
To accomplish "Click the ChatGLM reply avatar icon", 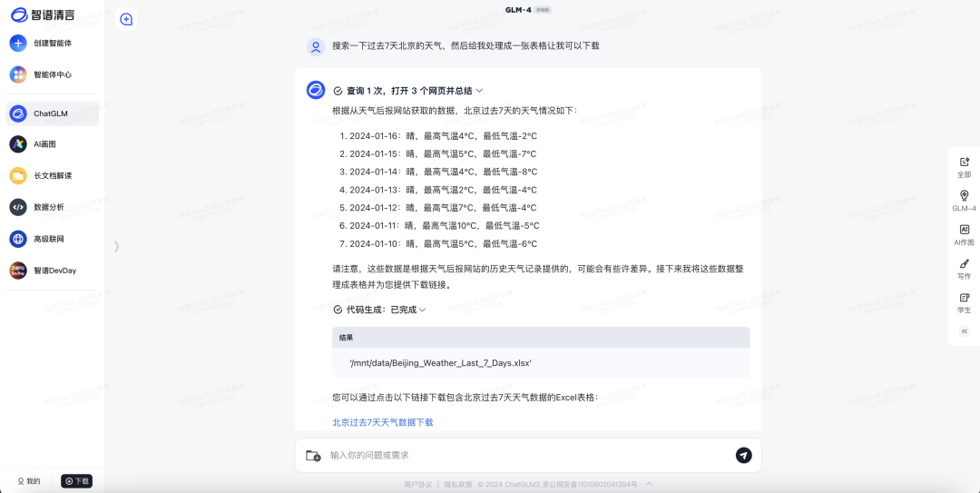I will coord(316,90).
